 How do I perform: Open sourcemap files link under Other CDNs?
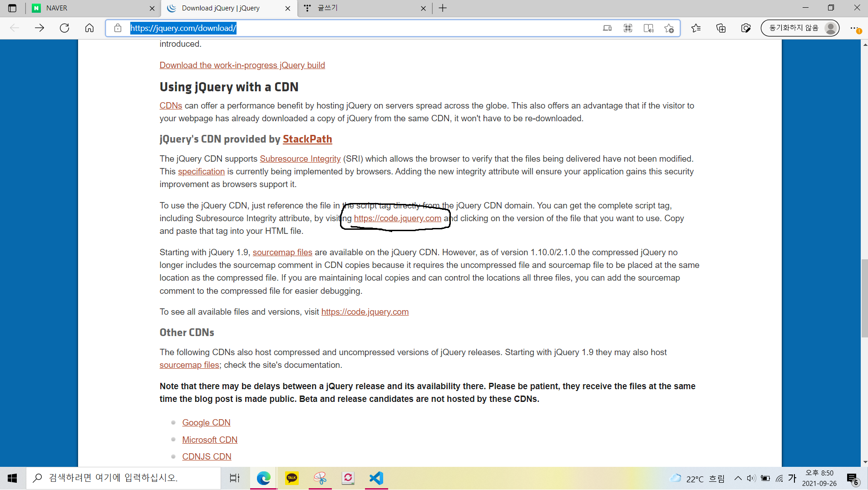point(189,365)
